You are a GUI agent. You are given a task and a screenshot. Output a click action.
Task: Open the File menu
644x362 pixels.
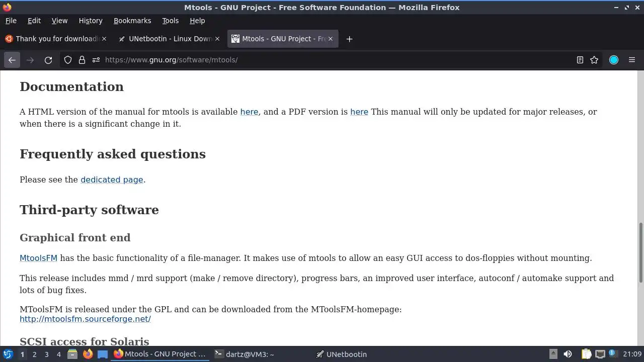click(x=11, y=21)
